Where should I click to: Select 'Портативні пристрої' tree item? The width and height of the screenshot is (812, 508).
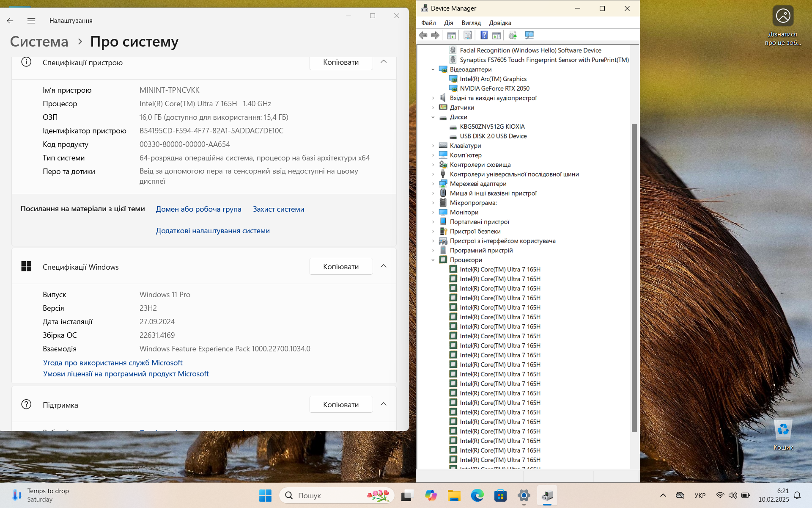coord(479,222)
